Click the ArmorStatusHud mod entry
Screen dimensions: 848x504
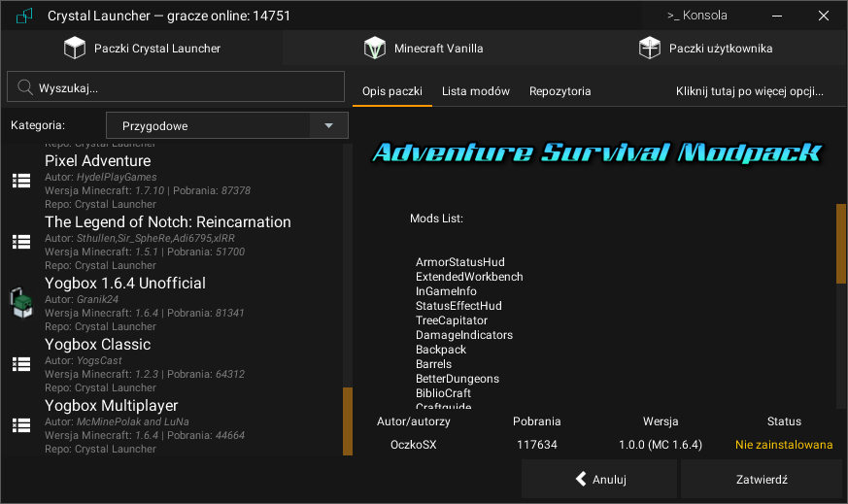tap(460, 262)
